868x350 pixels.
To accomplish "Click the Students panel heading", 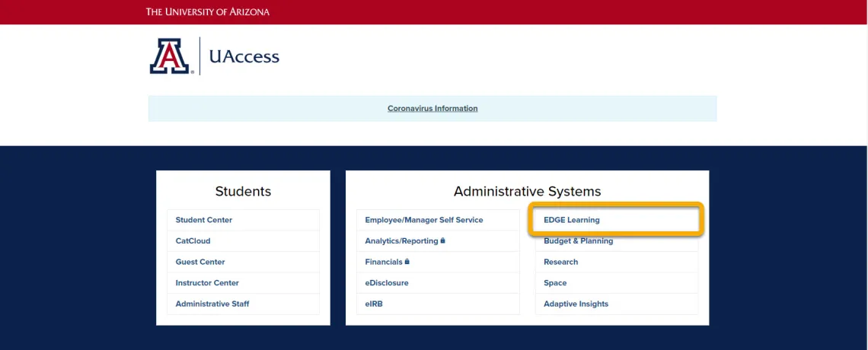I will click(243, 191).
